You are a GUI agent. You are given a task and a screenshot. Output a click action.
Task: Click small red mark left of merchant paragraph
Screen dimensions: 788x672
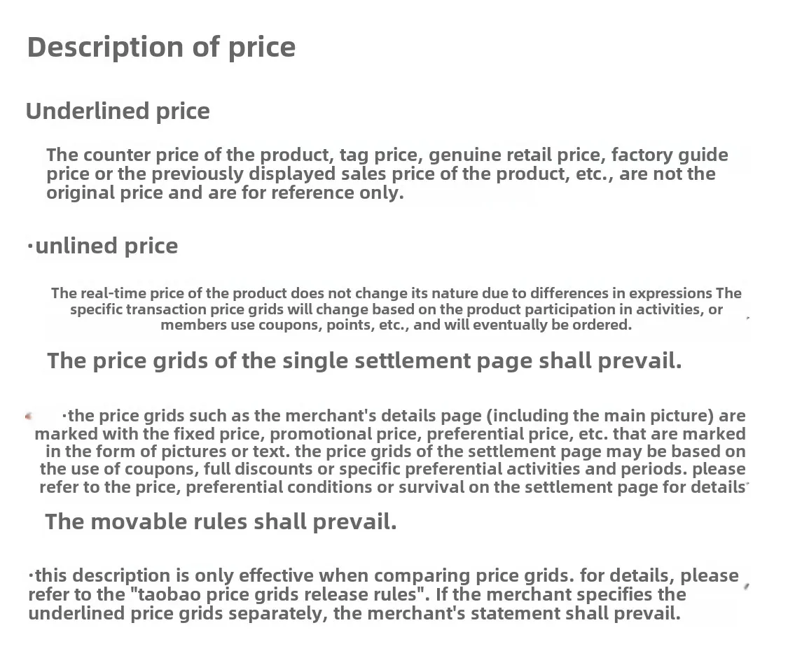click(x=29, y=416)
